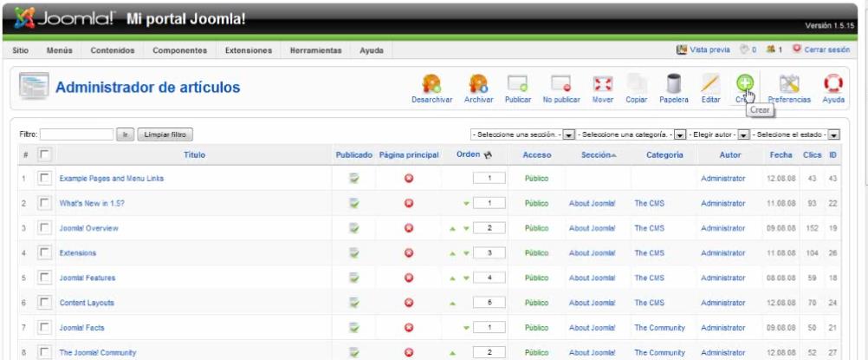Screen dimensions: 868x360
Task: Click the Mover toolbar icon
Action: coord(602,84)
